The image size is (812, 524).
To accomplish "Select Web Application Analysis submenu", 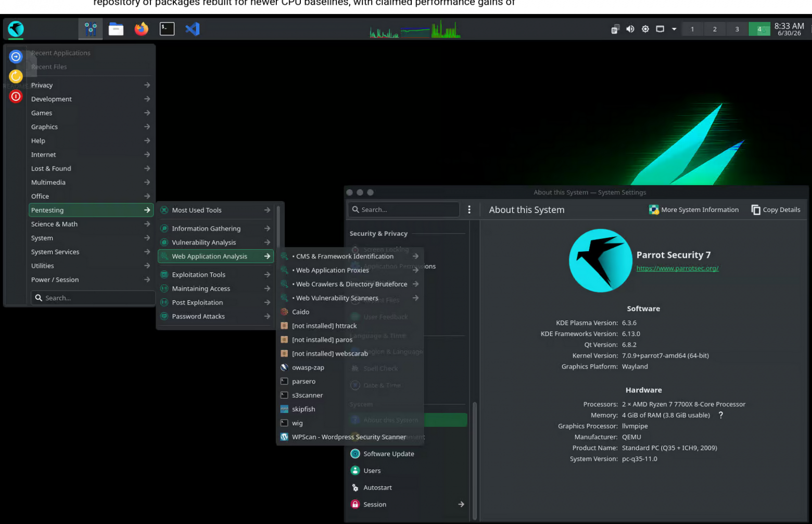I will (215, 256).
